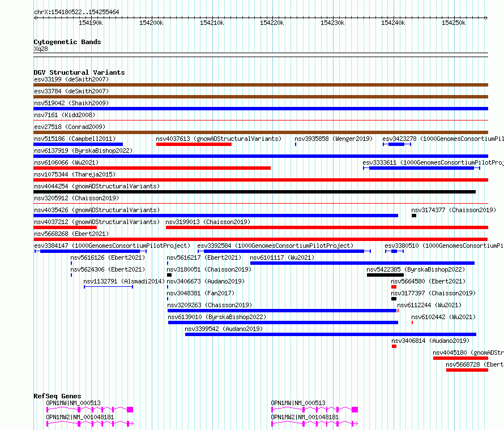The width and height of the screenshot is (504, 430).
Task: Click the red nsv5664580 (Ebert2021) mark
Action: tap(394, 287)
